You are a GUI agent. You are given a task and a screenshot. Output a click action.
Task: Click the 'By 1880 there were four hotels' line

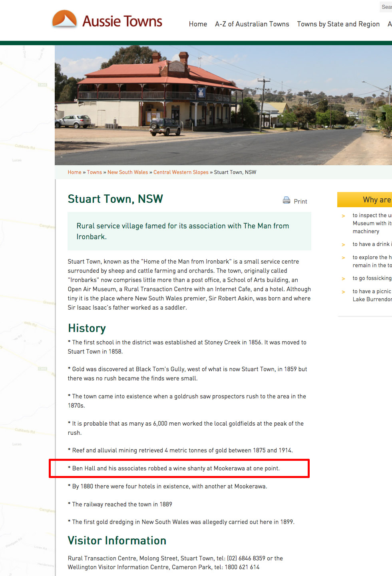coord(167,486)
